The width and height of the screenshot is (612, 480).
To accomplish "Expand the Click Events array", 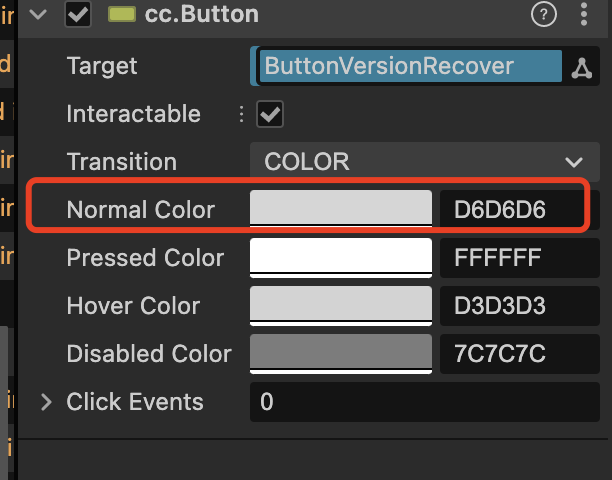I will [x=46, y=402].
